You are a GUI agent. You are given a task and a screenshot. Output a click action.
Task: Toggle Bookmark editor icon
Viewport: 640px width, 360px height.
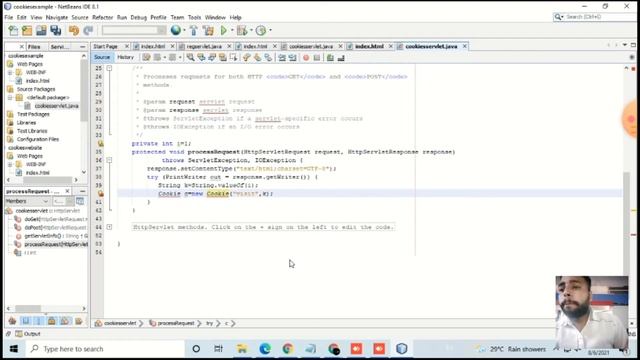[268, 58]
